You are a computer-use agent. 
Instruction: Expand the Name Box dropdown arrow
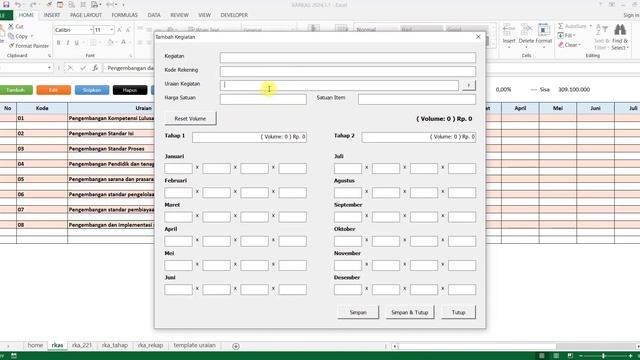tap(49, 68)
